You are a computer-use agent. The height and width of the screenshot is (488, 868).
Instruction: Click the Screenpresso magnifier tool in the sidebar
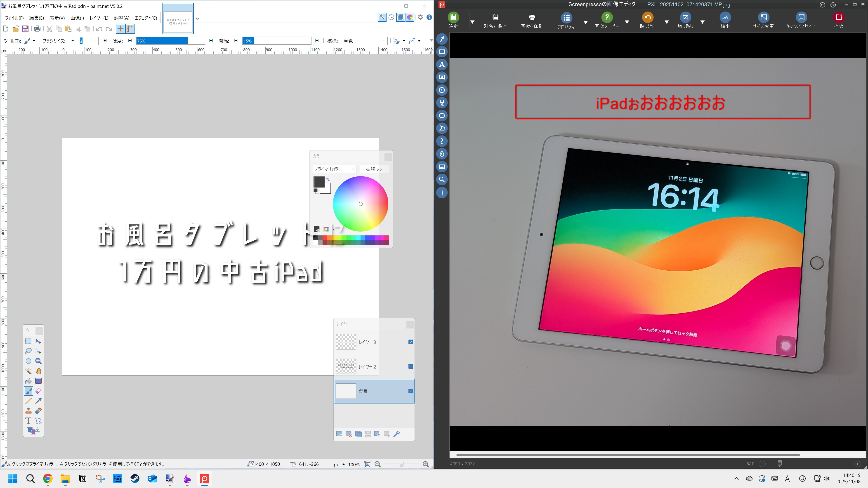click(x=442, y=180)
